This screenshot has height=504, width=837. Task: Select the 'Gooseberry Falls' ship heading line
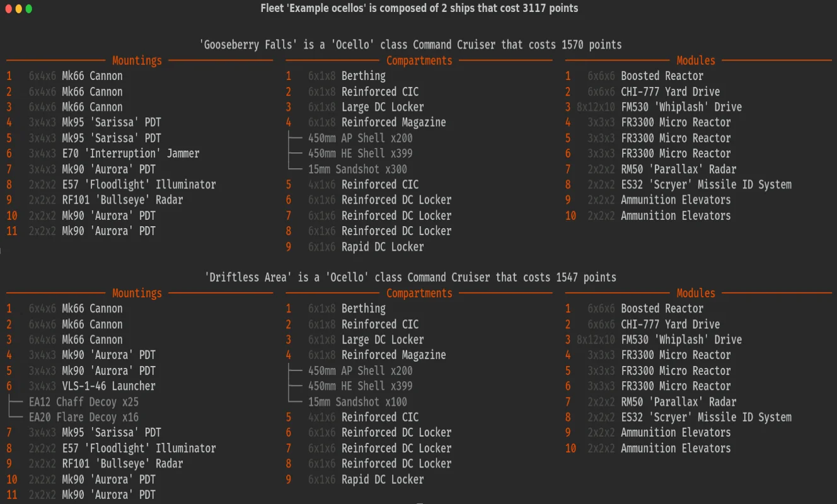[x=410, y=45]
